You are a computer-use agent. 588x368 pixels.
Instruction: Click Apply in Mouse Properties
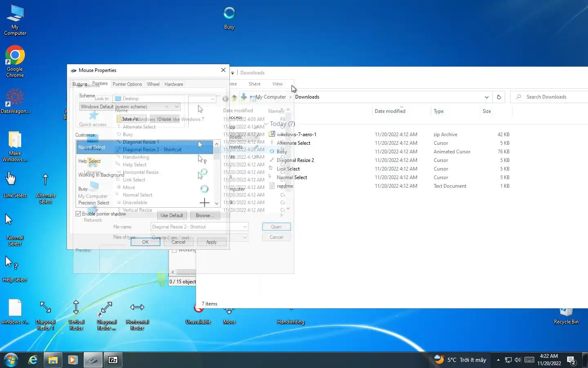click(212, 242)
